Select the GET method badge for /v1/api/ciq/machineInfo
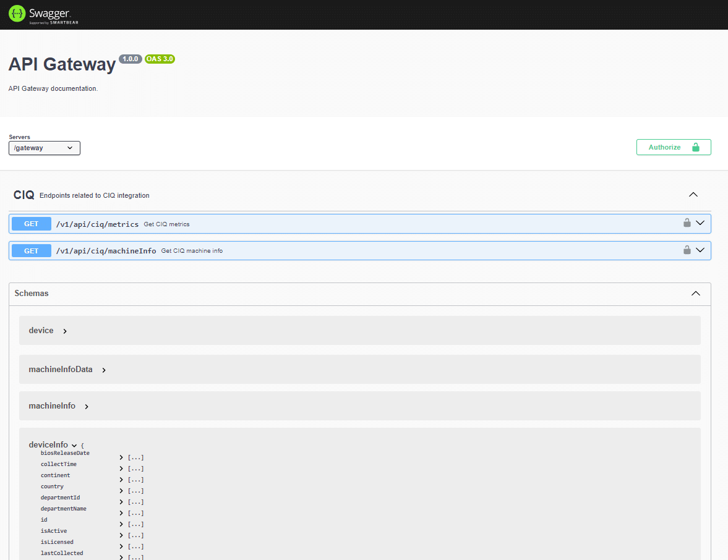Screen dimensions: 728x560 (31, 250)
